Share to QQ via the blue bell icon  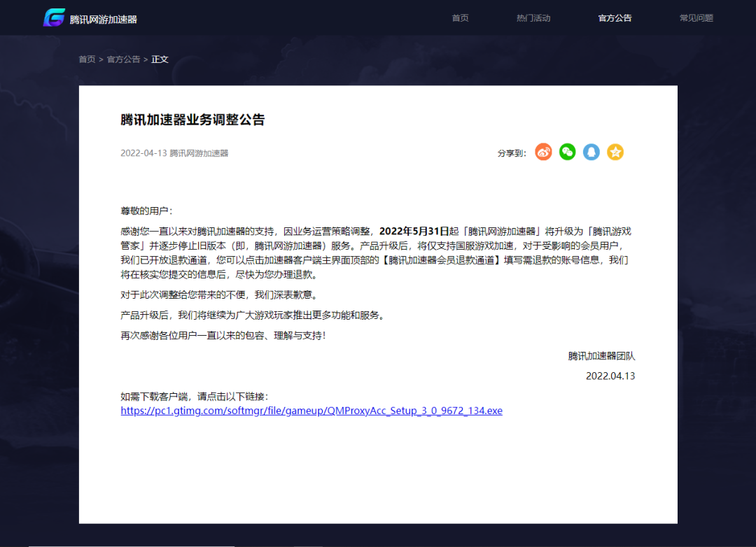pos(591,152)
